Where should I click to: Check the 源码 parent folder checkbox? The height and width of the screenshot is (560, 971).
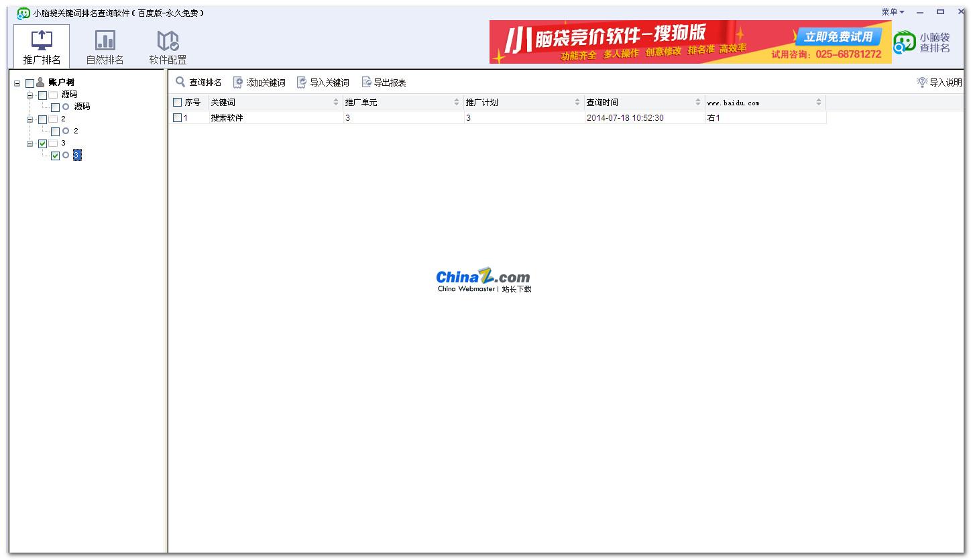pyautogui.click(x=42, y=95)
